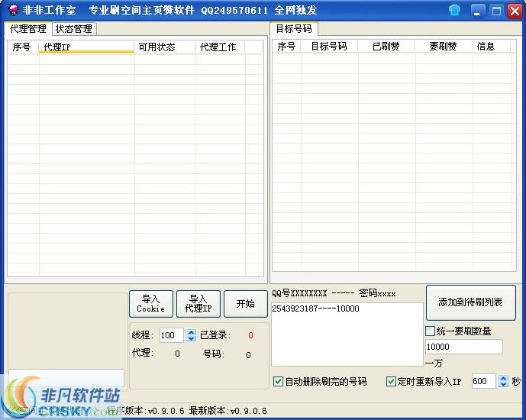This screenshot has width=526, height=420.
Task: Enable 统一要刷数量 checkbox
Action: (430, 331)
